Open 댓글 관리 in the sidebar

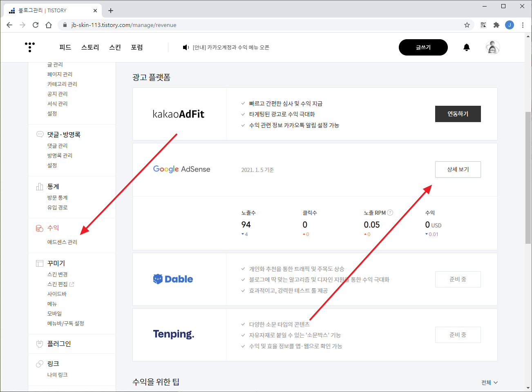[58, 146]
